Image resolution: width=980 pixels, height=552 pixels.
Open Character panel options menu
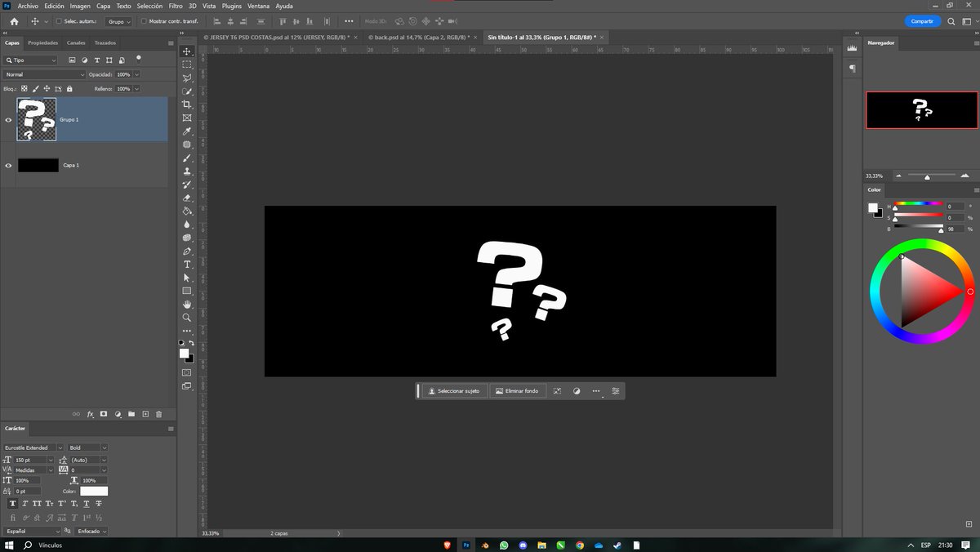tap(171, 428)
